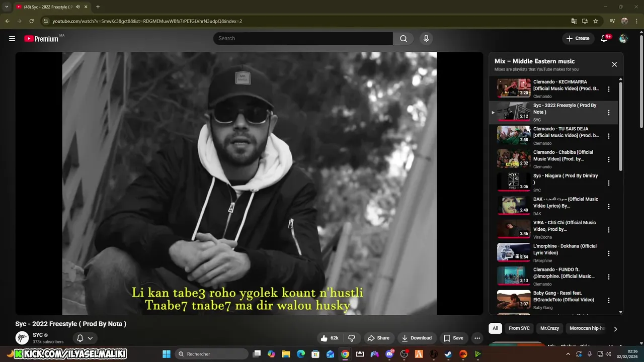Select the From SYC chip
644x362 pixels.
coord(519,328)
